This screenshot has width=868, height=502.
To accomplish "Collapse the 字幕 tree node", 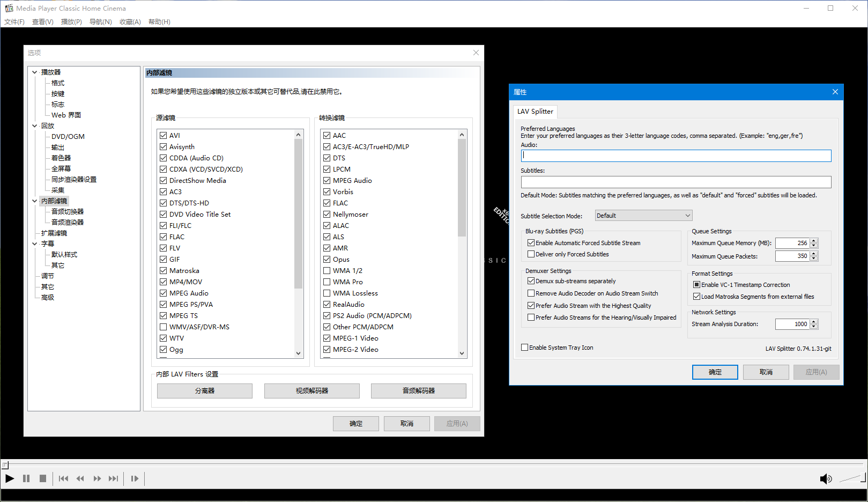I will click(35, 244).
